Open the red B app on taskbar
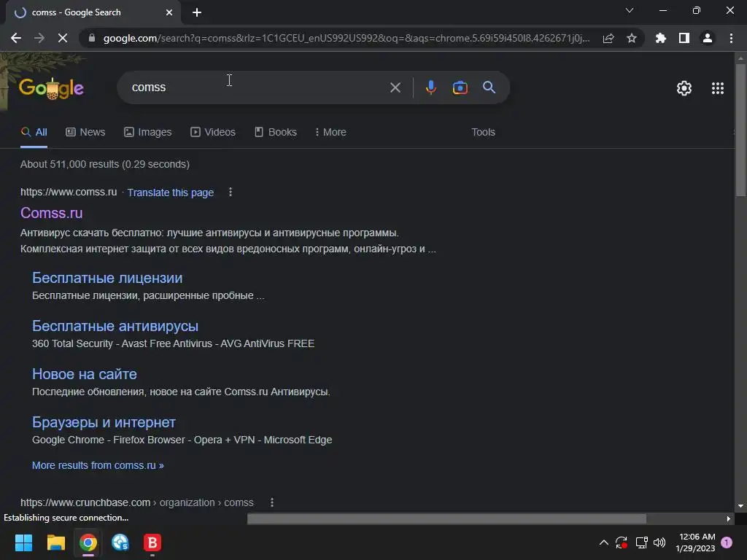This screenshot has width=747, height=560. click(152, 542)
